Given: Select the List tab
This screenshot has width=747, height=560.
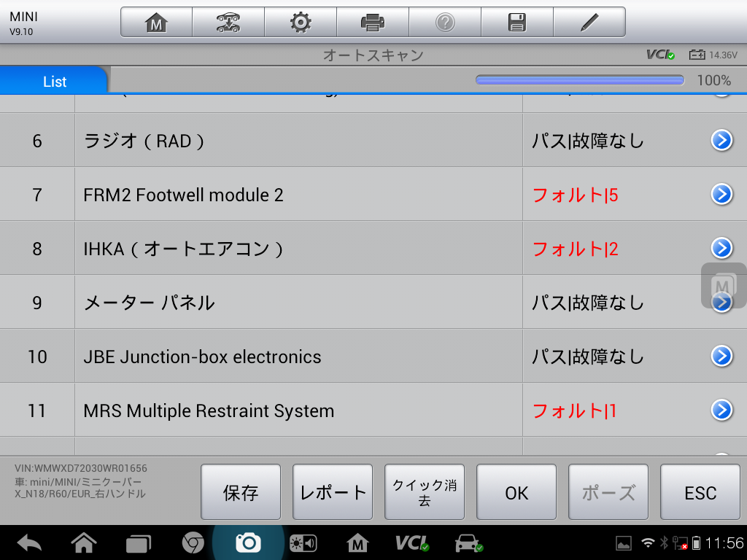Looking at the screenshot, I should tap(54, 80).
